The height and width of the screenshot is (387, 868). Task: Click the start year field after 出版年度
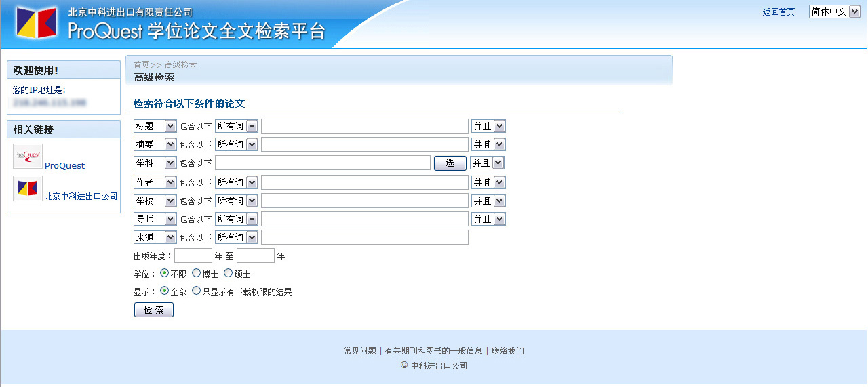tap(193, 256)
